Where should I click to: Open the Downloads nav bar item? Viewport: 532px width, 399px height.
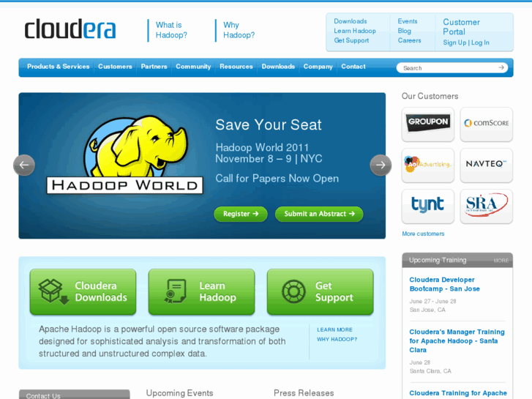click(278, 67)
